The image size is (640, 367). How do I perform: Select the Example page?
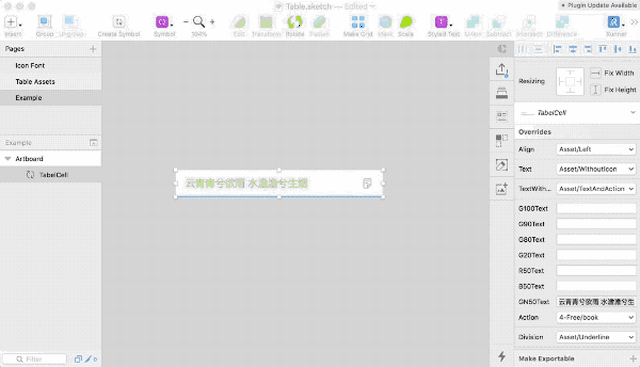click(x=51, y=98)
